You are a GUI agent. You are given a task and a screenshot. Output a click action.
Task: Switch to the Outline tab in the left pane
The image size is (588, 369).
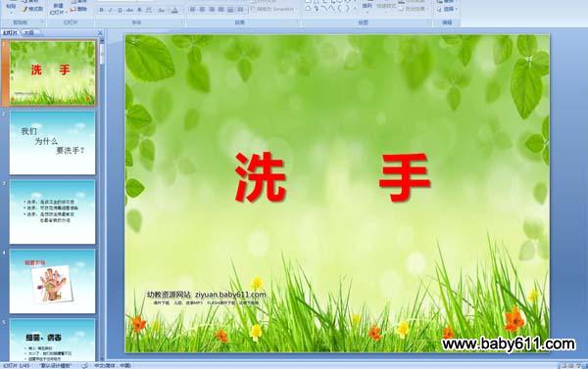(29, 33)
